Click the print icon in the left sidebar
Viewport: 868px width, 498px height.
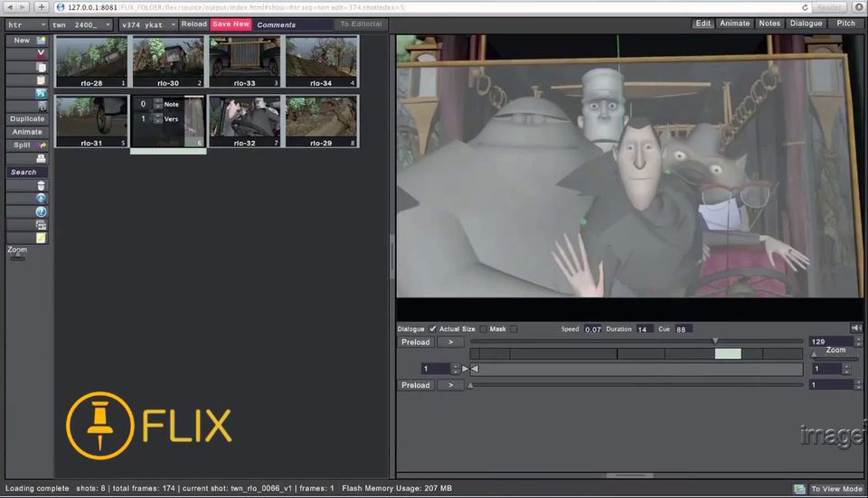(41, 158)
